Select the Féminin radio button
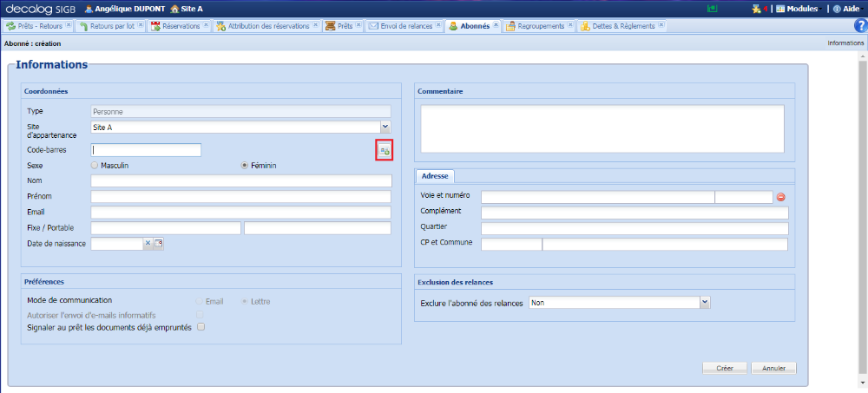Viewport: 868px width, 393px height. click(x=245, y=165)
